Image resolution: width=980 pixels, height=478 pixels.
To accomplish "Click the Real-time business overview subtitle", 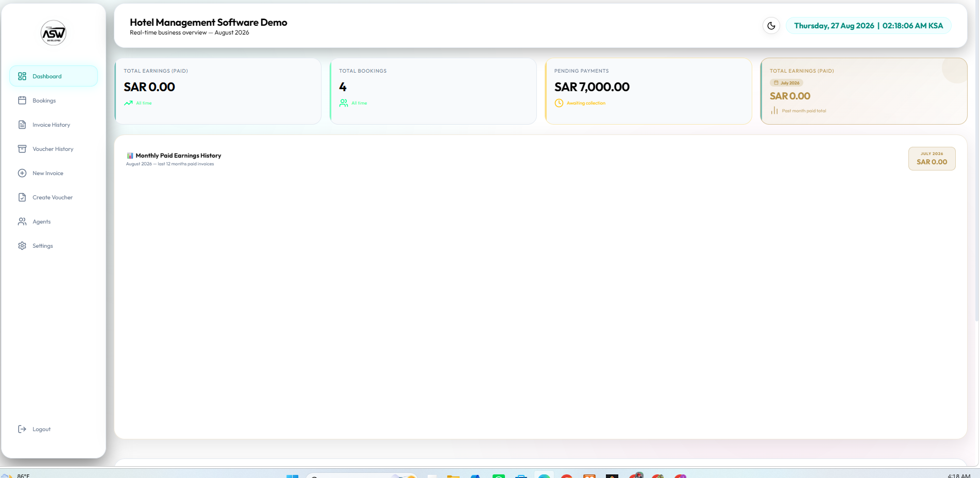I will [x=189, y=32].
